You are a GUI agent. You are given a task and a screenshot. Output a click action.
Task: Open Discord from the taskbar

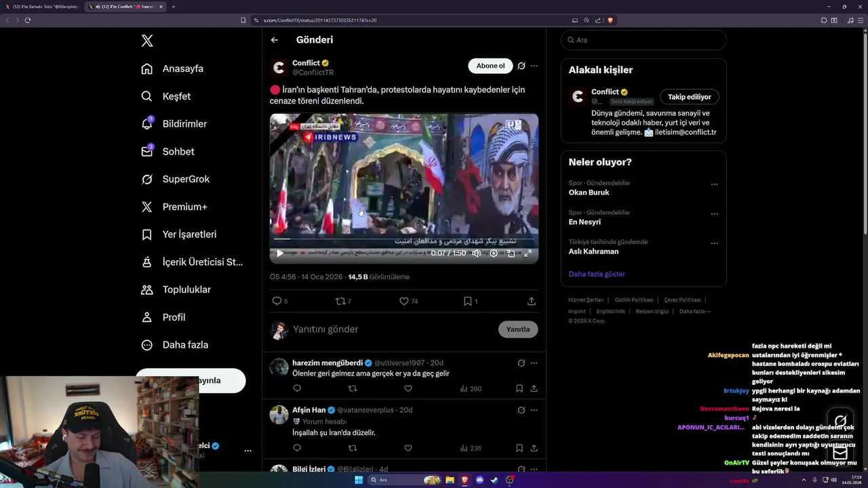[479, 480]
